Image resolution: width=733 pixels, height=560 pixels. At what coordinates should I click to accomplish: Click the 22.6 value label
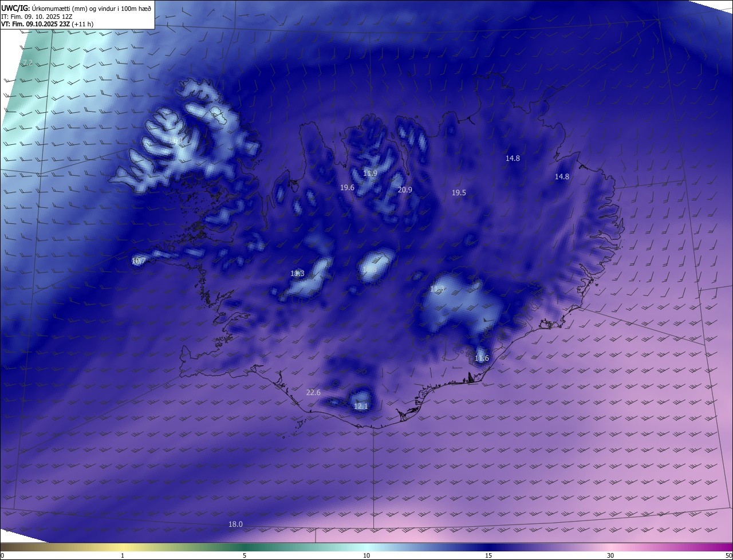coord(313,392)
